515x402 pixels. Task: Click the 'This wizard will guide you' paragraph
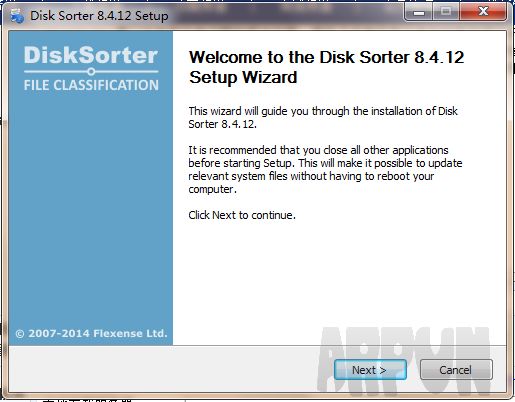[x=323, y=117]
